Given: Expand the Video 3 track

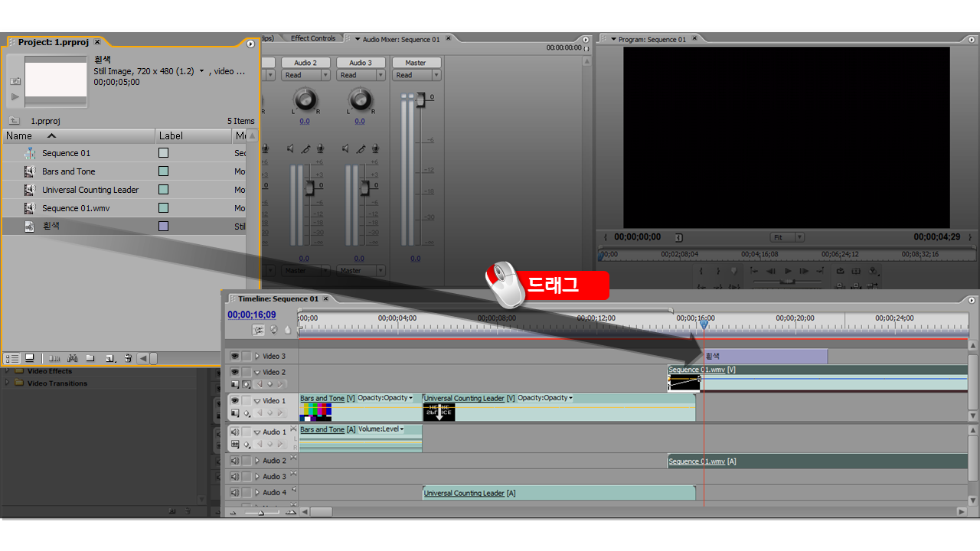Looking at the screenshot, I should [257, 356].
